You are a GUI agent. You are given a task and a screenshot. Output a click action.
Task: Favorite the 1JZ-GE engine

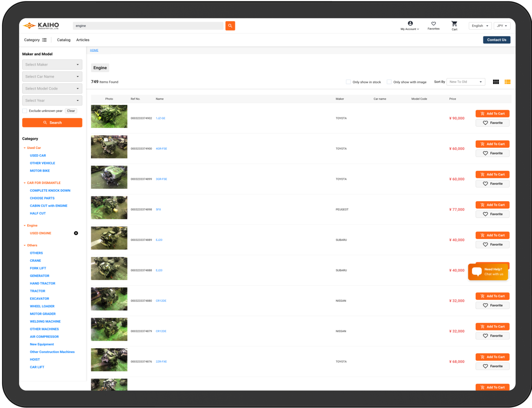coord(492,123)
